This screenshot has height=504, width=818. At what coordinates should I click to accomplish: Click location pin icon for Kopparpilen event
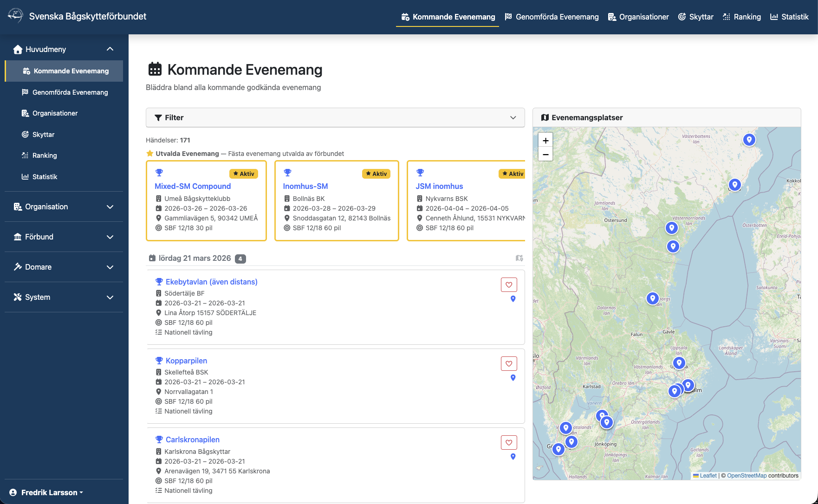513,378
